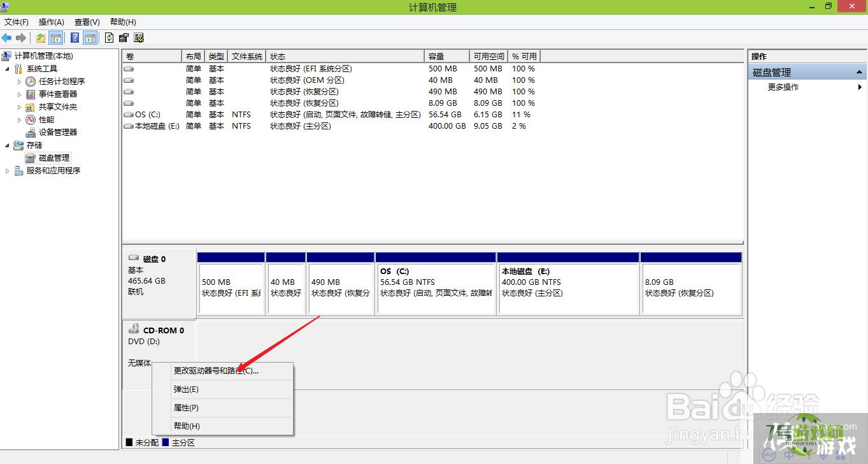Click the Back arrow toolbar icon

(x=6, y=38)
